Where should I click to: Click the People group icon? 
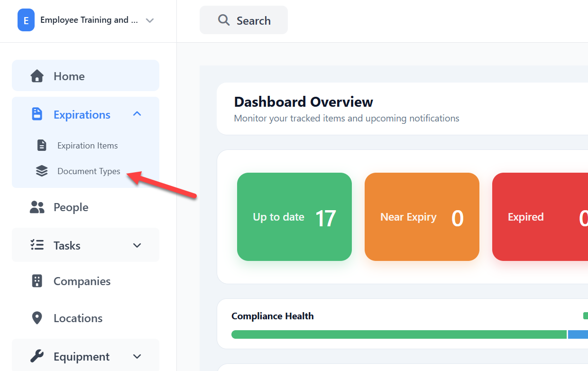(x=37, y=207)
